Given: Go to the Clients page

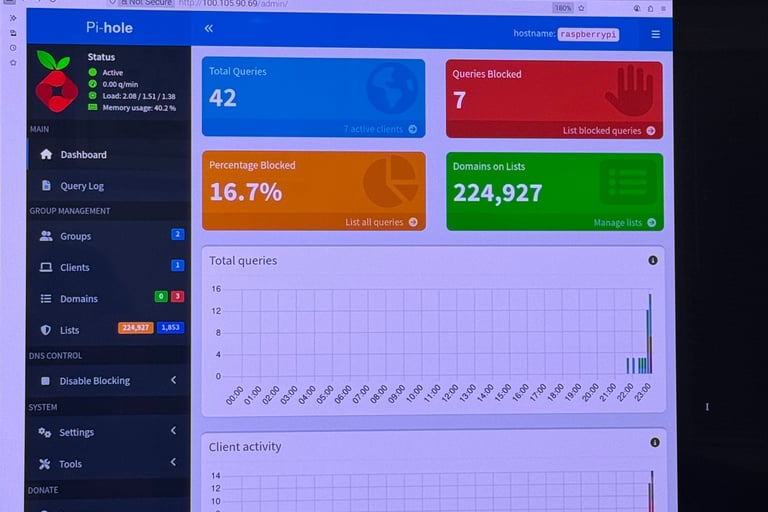Looking at the screenshot, I should click(x=108, y=267).
